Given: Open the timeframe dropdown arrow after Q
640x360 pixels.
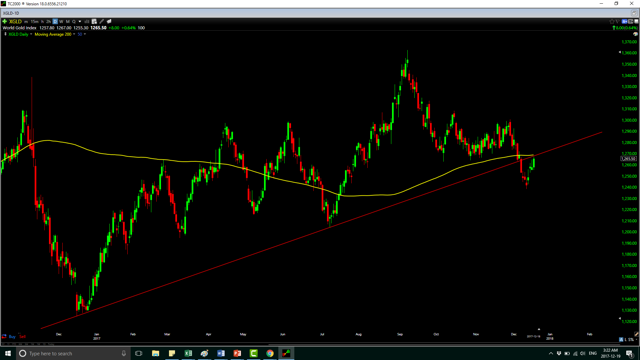Looking at the screenshot, I should 80,21.
